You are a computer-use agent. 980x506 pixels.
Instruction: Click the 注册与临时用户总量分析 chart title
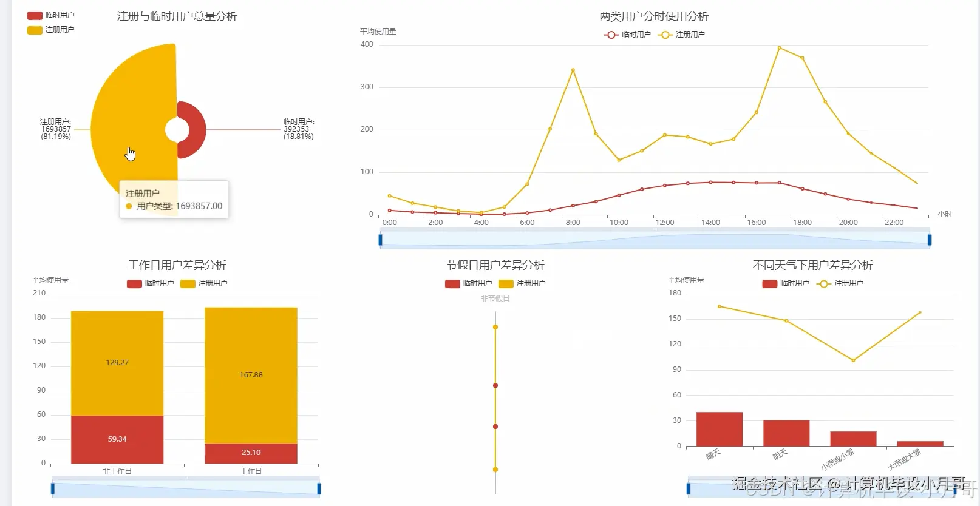click(177, 16)
